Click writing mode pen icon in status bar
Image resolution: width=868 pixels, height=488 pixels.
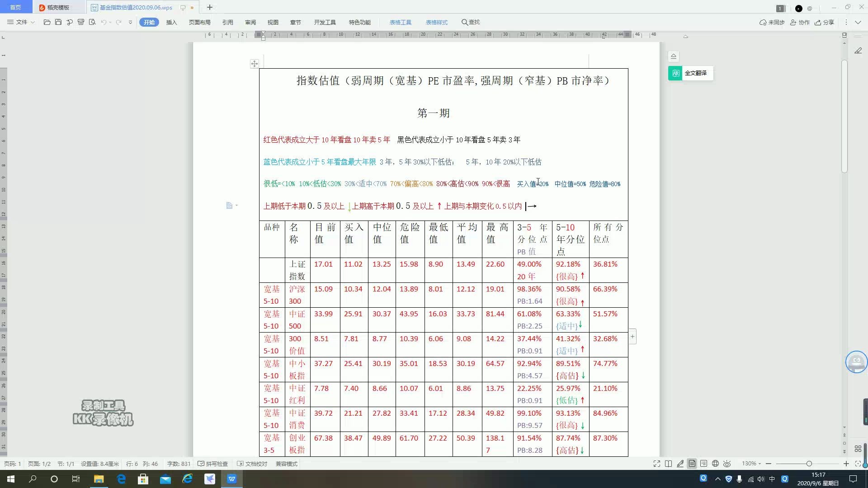pos(680,464)
